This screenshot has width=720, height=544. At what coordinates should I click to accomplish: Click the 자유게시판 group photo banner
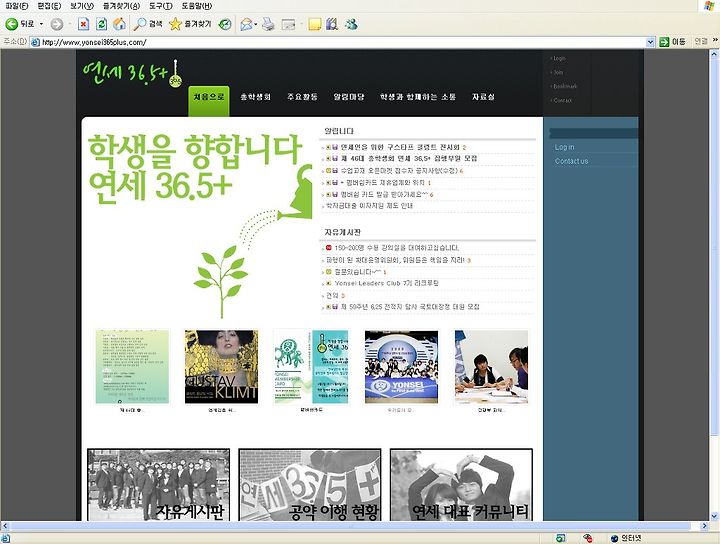[x=158, y=485]
